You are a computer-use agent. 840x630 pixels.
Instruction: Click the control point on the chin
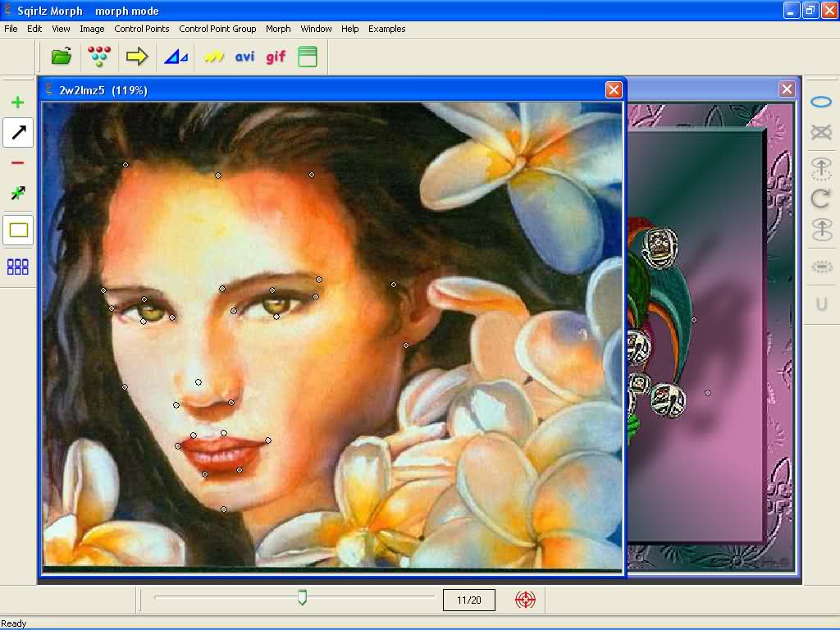[x=224, y=509]
